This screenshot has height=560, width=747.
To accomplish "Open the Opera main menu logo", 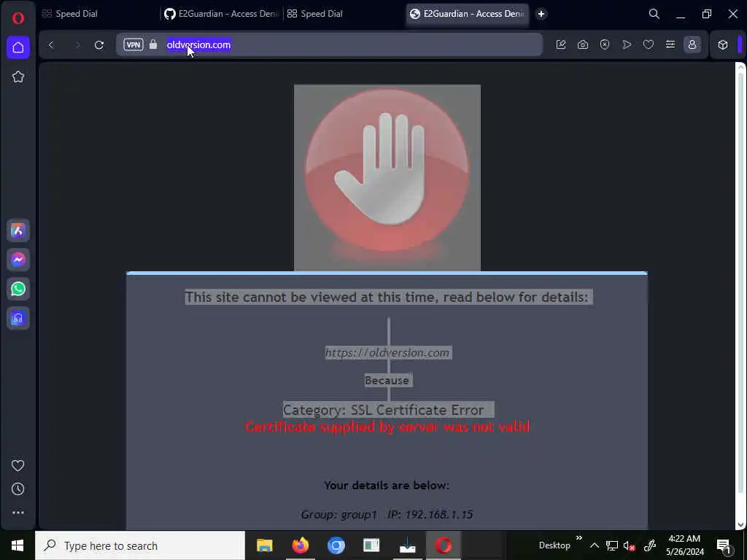I will pos(18,18).
